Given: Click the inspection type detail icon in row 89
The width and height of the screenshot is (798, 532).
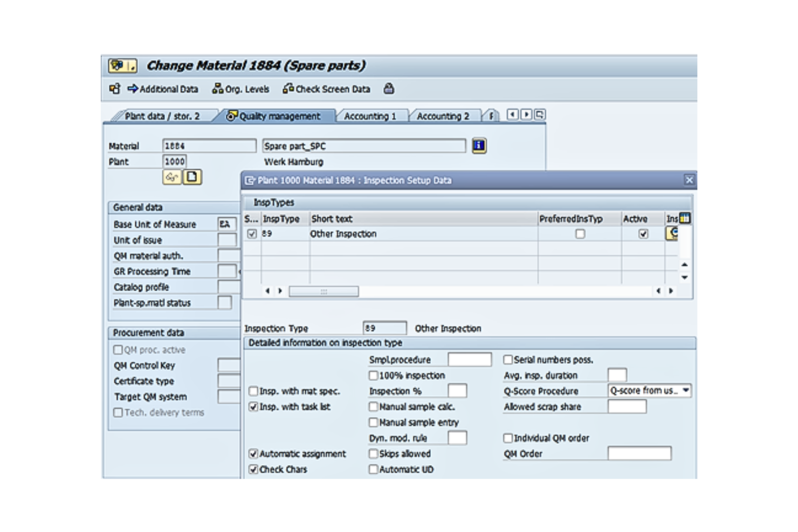Looking at the screenshot, I should tap(672, 233).
